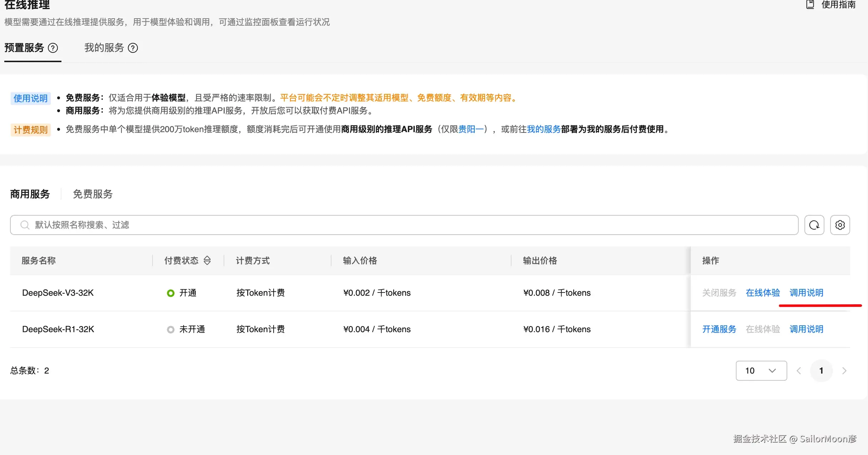Viewport: 868px width, 455px height.
Task: Select the 商用服务 tab
Action: point(30,194)
